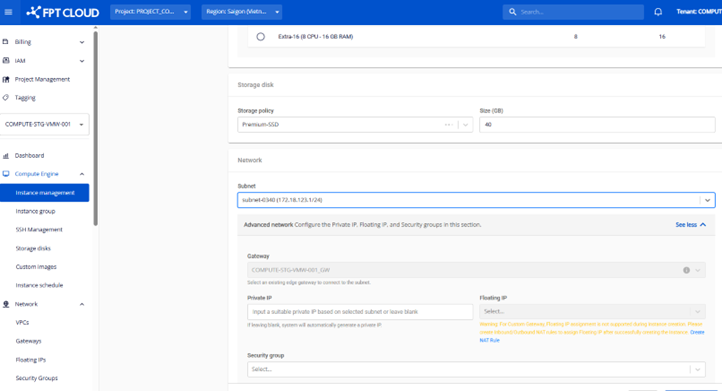The width and height of the screenshot is (722, 391).
Task: Click the Tagging tag icon
Action: point(6,98)
